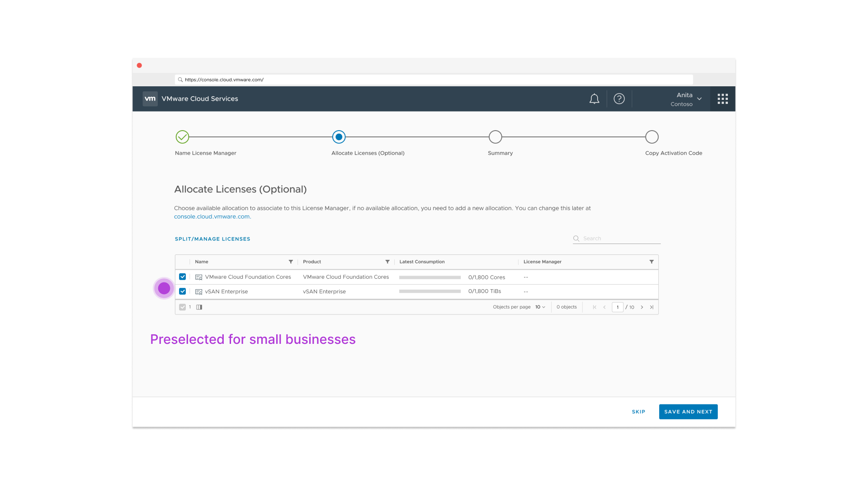Uncheck the vSAN Enterprise row checkbox
The height and width of the screenshot is (488, 868).
coord(183,291)
